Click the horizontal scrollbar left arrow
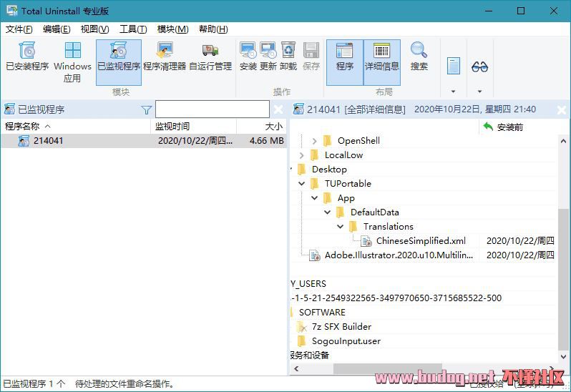This screenshot has height=392, width=571. tap(296, 368)
